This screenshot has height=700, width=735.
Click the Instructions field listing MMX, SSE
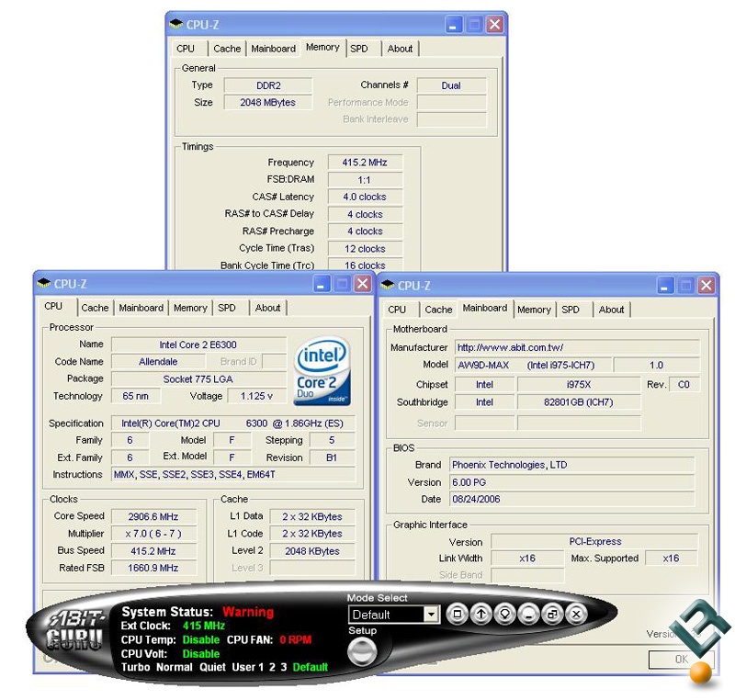pos(233,475)
